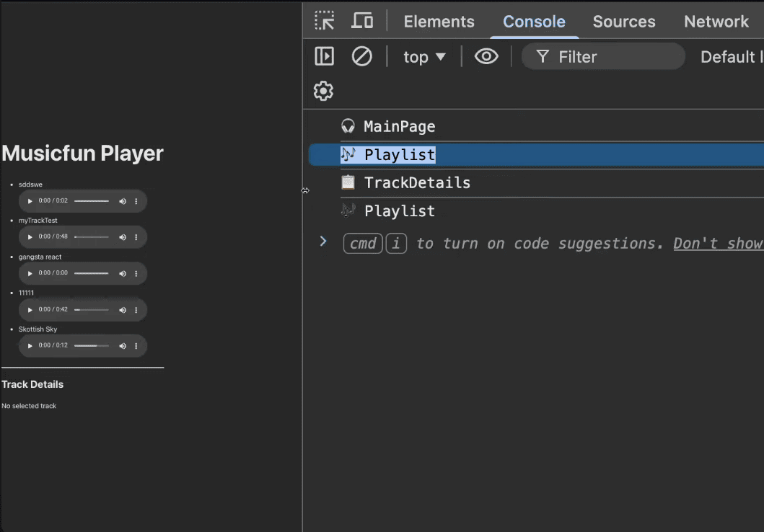The width and height of the screenshot is (764, 532).
Task: Click the inspect element picker icon
Action: 325,21
